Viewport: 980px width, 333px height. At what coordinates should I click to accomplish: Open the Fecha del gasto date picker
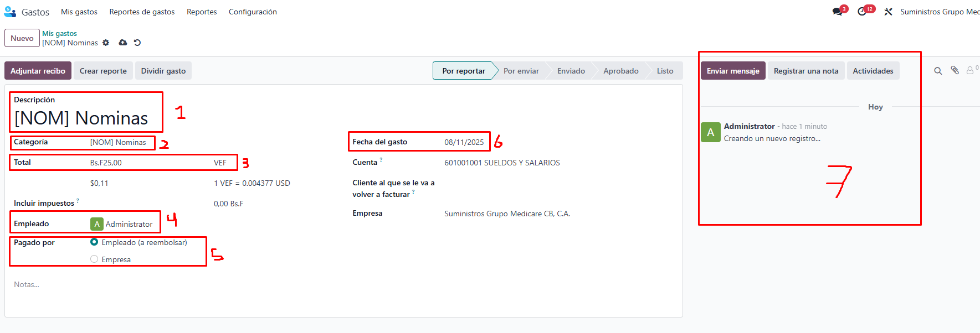pyautogui.click(x=464, y=142)
